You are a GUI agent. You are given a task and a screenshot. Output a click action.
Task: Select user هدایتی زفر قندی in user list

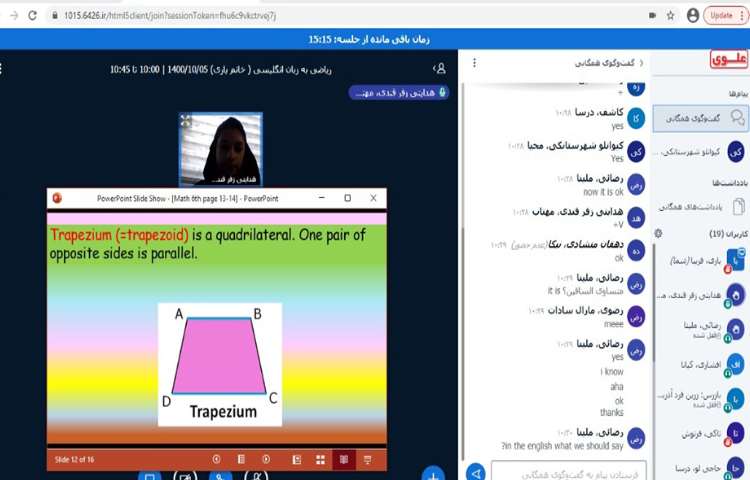701,295
